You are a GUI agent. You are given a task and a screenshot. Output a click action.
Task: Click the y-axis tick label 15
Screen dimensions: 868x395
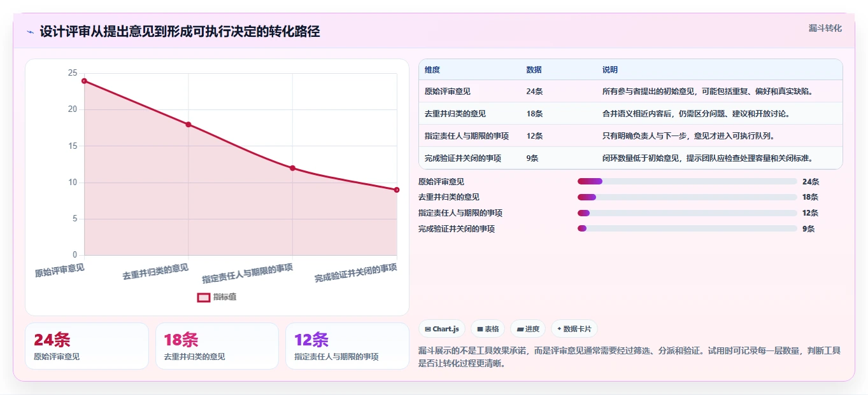72,146
